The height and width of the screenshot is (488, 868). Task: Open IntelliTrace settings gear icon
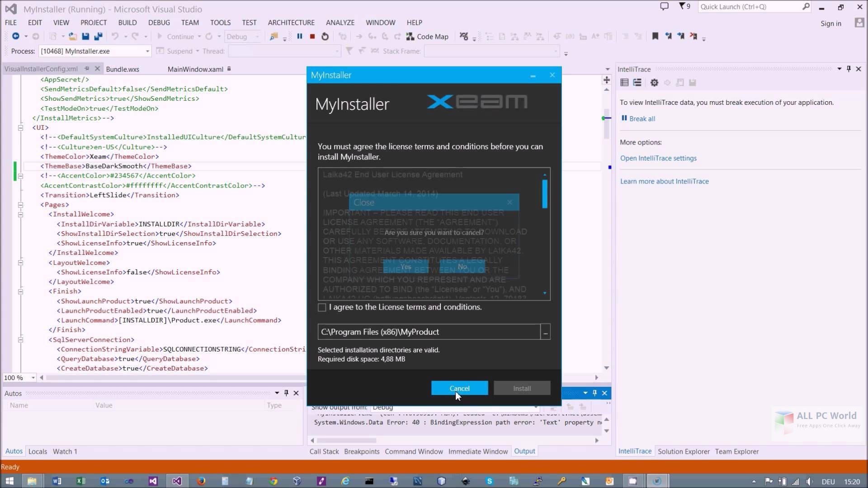pyautogui.click(x=654, y=82)
